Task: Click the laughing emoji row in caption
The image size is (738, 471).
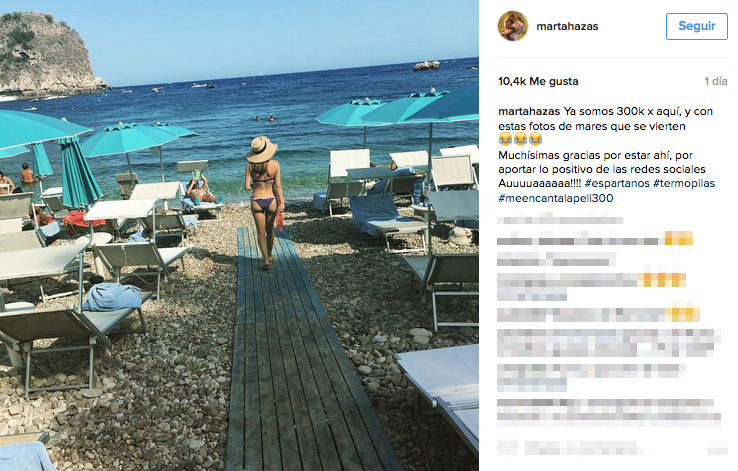Action: 520,139
